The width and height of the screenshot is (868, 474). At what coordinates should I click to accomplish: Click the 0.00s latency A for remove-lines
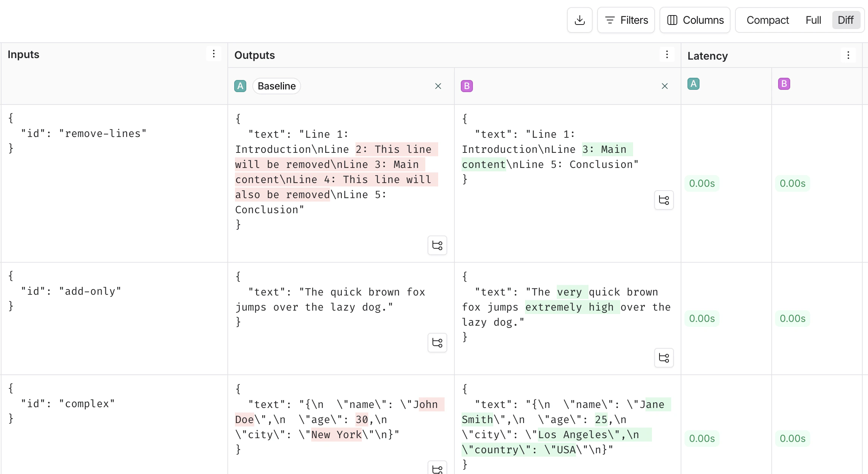(702, 183)
